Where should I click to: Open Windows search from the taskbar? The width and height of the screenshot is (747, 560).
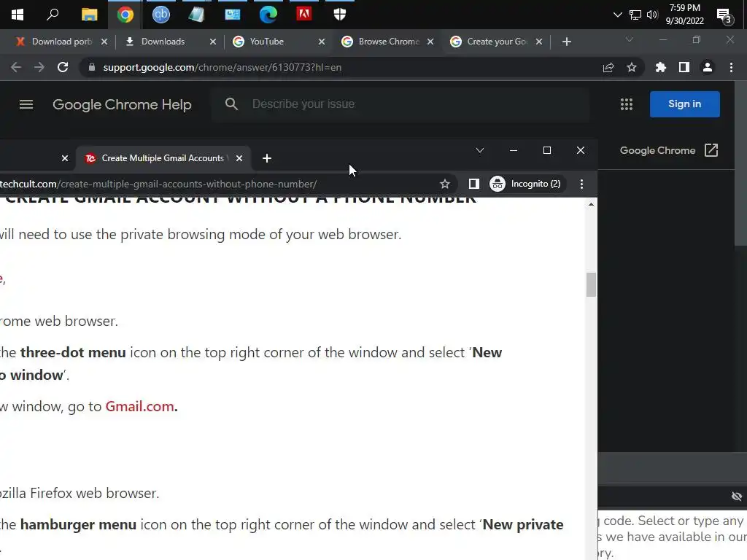click(53, 15)
